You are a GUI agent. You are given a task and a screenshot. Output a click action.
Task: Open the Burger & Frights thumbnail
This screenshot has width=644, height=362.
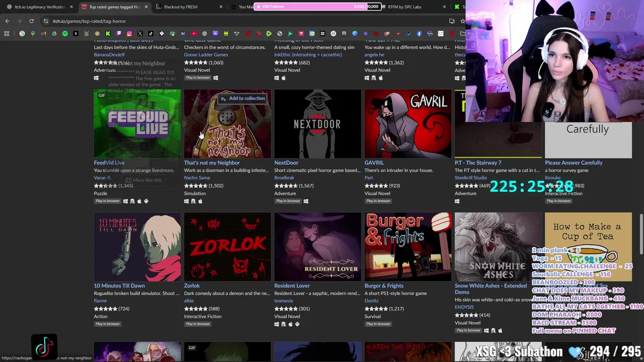(x=408, y=247)
